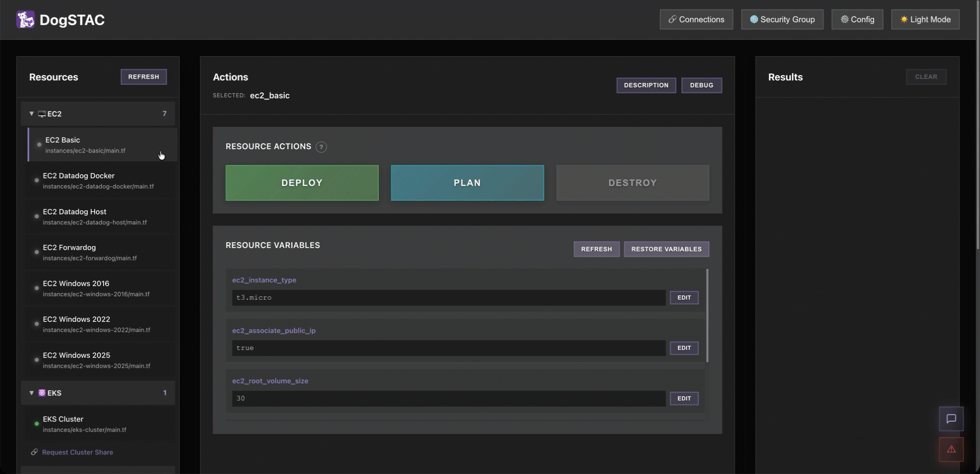Click the selected ec2_basic name text
Viewport: 980px width, 474px height.
[x=269, y=96]
